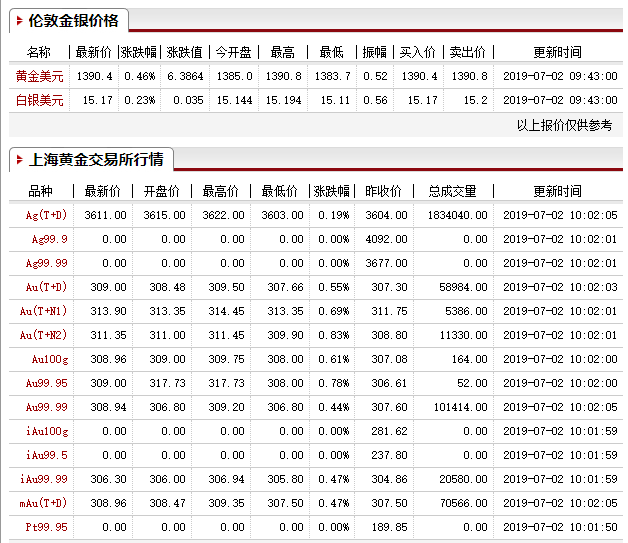Screen dimensions: 628x543
Task: Open the mAu(T+D) product link
Action: [x=44, y=503]
